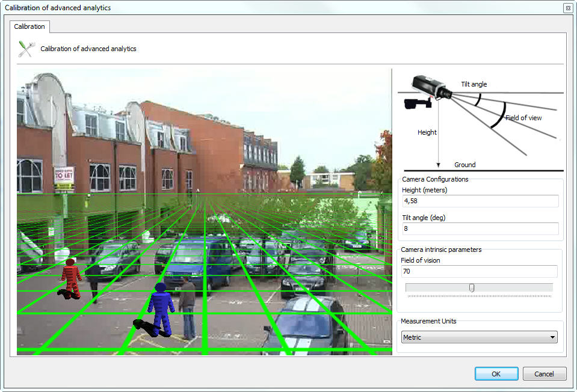Click the right end of the slider track
Screen dimensions: 577x392
[550, 288]
